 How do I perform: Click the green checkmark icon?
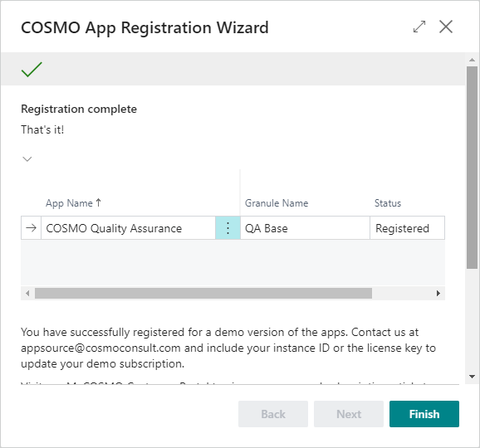pyautogui.click(x=32, y=69)
